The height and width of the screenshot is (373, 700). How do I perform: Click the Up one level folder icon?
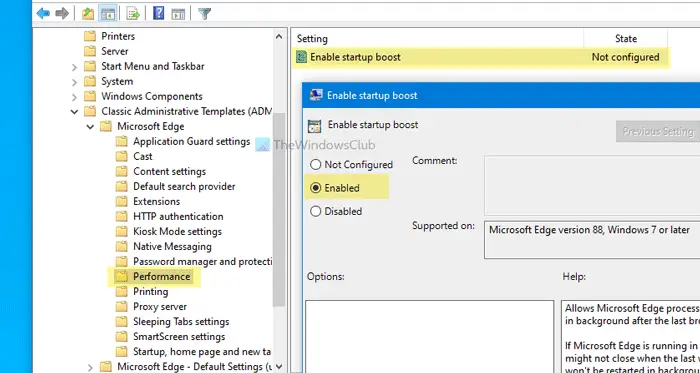[88, 14]
